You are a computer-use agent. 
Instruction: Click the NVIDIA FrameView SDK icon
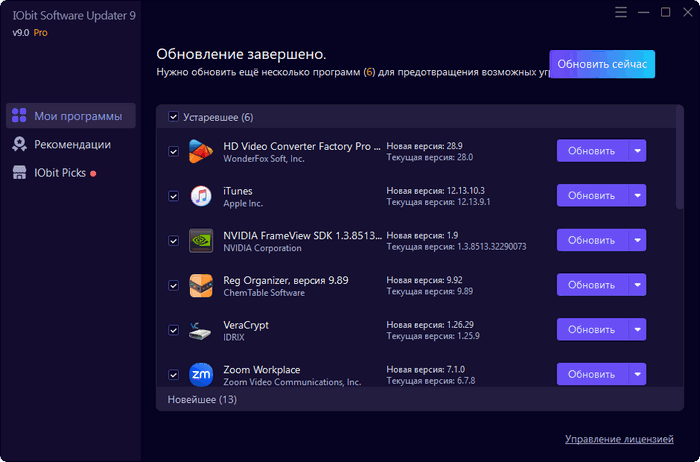201,240
